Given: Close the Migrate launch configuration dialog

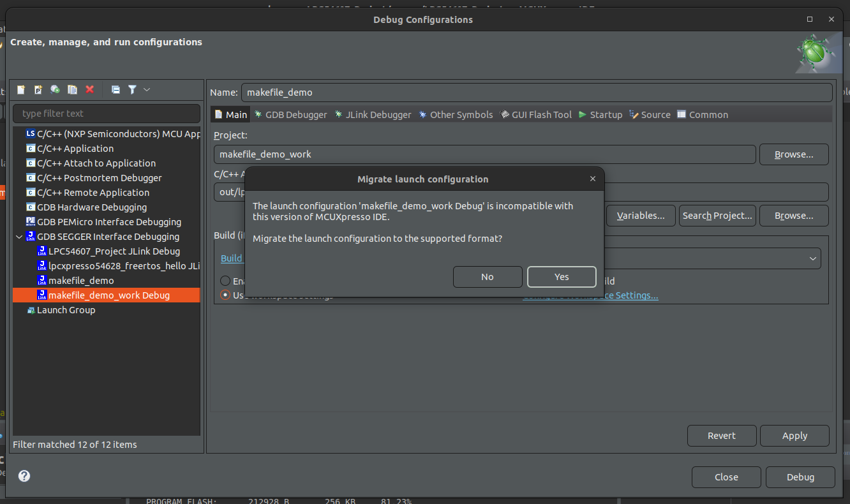Looking at the screenshot, I should point(593,179).
